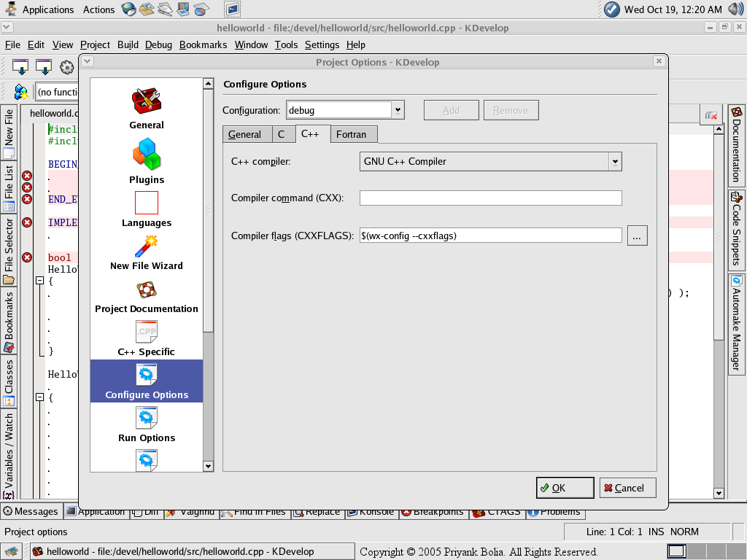The image size is (747, 560).
Task: Open the Plugins section with cubes icon
Action: coord(146,155)
